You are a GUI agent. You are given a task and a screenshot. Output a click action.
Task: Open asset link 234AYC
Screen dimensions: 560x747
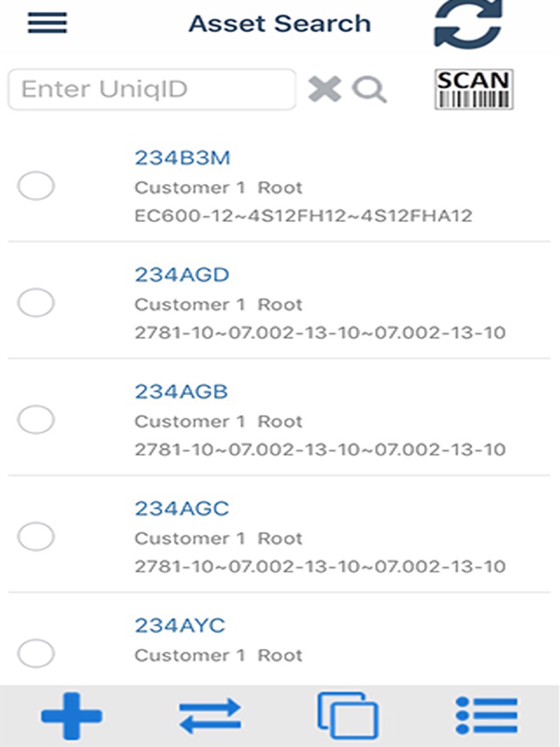pyautogui.click(x=180, y=625)
